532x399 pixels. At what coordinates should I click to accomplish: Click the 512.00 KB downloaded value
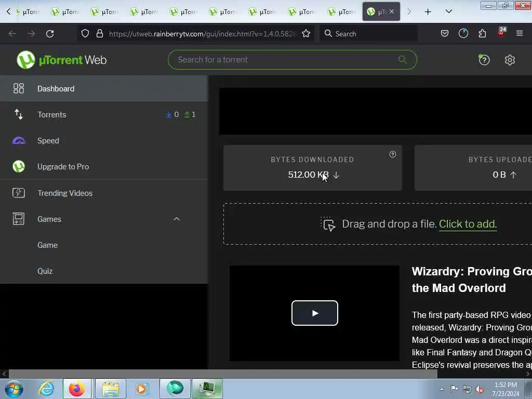point(309,175)
